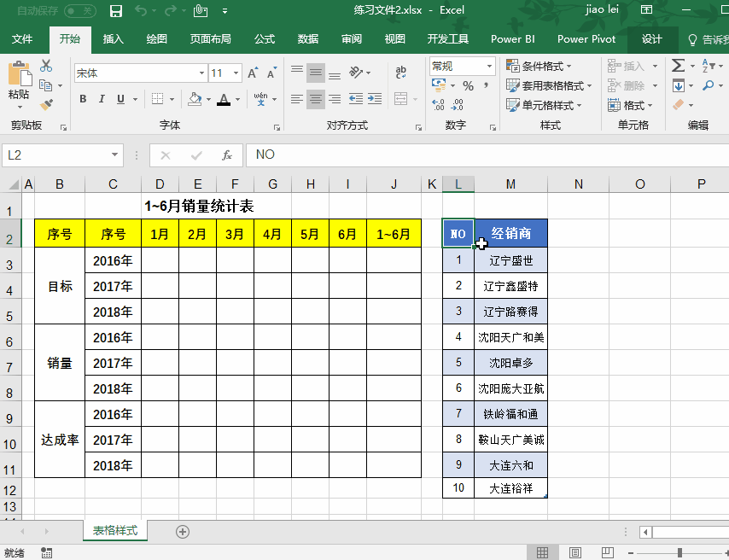Click the Increase Decimal icon

pyautogui.click(x=437, y=102)
